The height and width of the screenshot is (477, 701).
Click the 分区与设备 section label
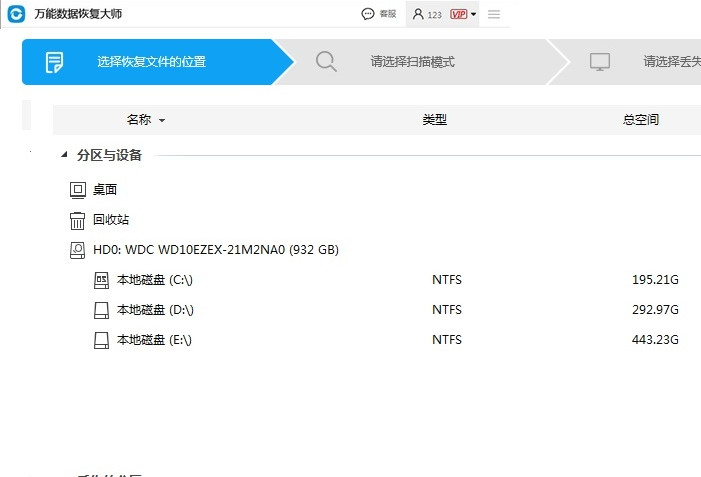point(110,155)
